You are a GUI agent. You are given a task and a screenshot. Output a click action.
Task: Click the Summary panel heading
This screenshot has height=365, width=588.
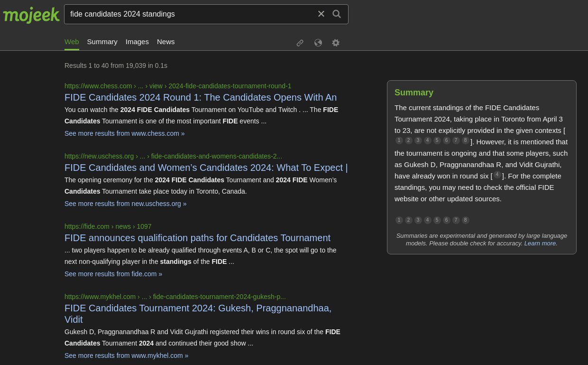pyautogui.click(x=414, y=93)
